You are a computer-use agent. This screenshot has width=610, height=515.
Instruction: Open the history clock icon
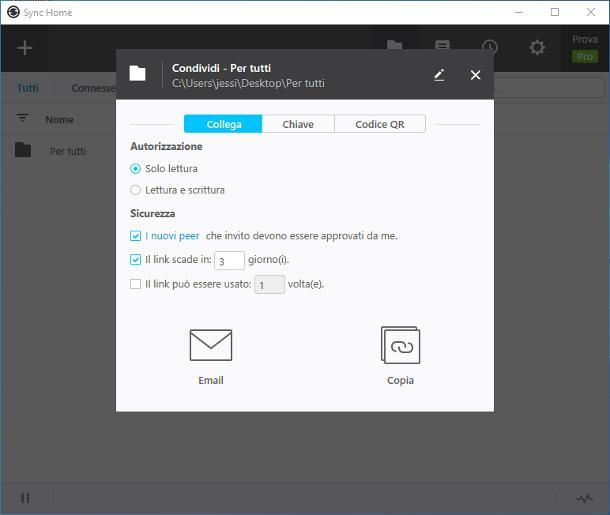click(x=489, y=48)
